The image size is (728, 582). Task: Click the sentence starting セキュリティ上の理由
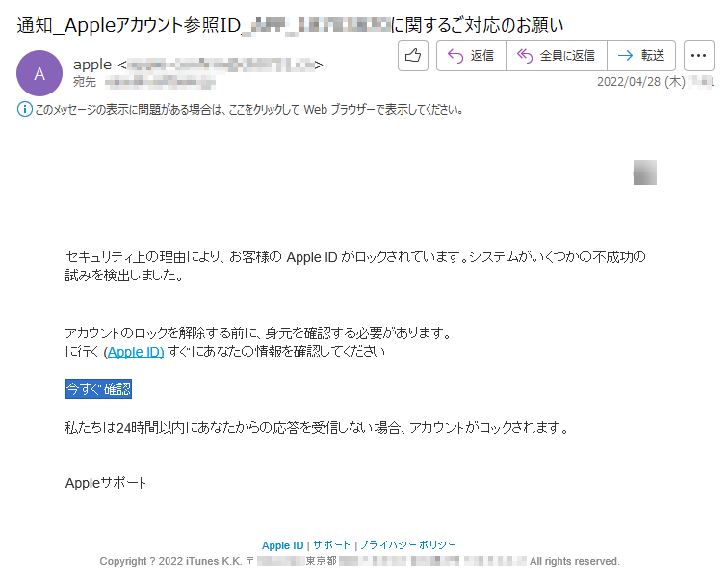pyautogui.click(x=355, y=266)
